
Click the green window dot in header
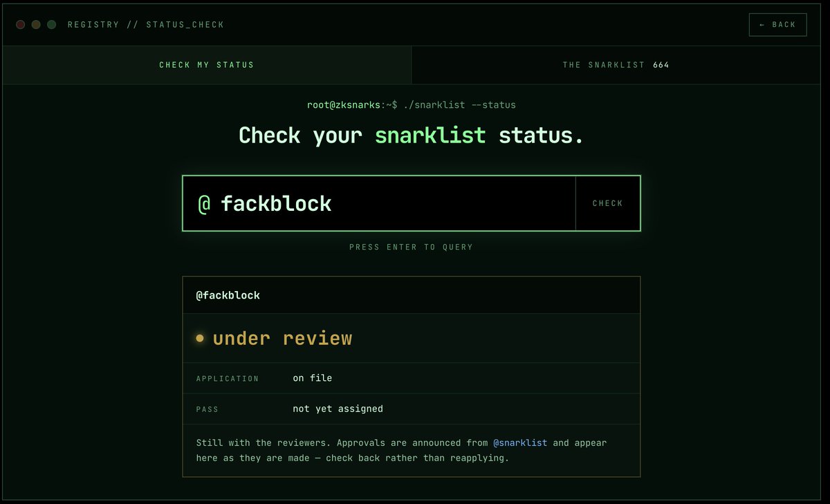click(x=51, y=25)
